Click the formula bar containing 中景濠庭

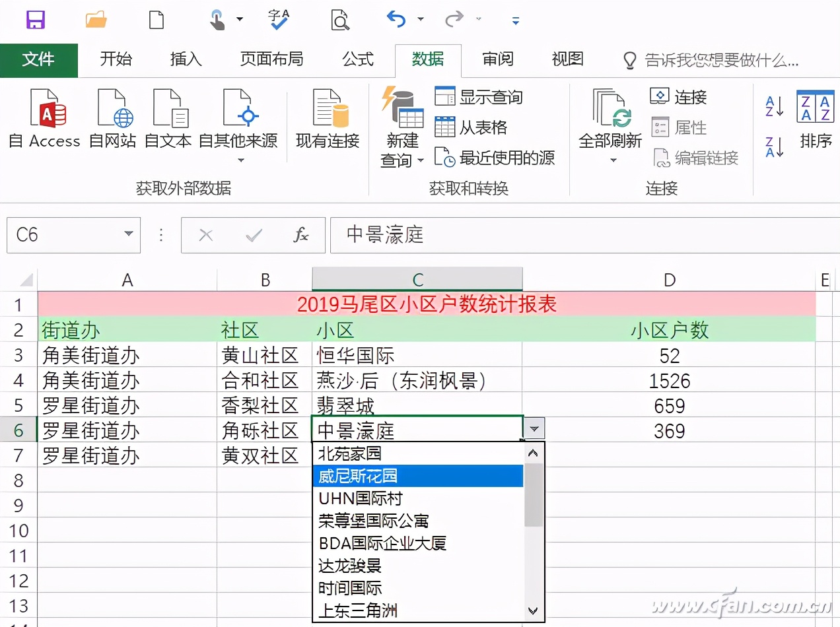coord(584,235)
